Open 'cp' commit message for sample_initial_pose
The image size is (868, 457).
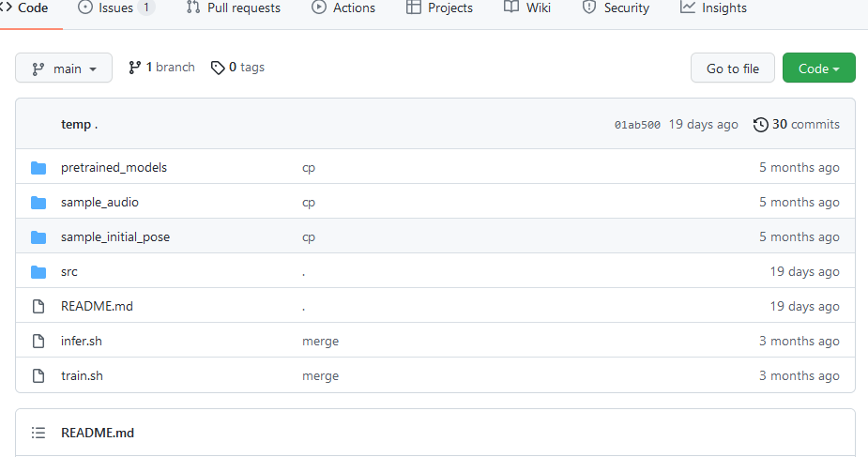(309, 238)
